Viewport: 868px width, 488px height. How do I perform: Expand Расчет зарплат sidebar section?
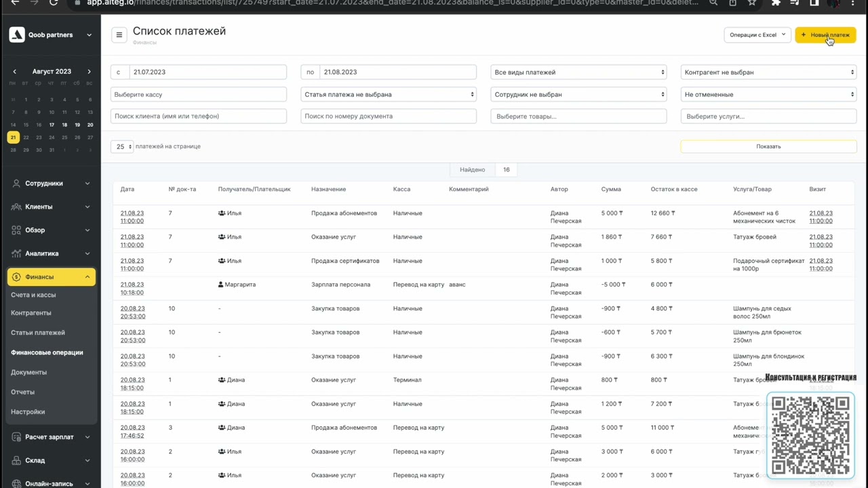click(x=51, y=437)
